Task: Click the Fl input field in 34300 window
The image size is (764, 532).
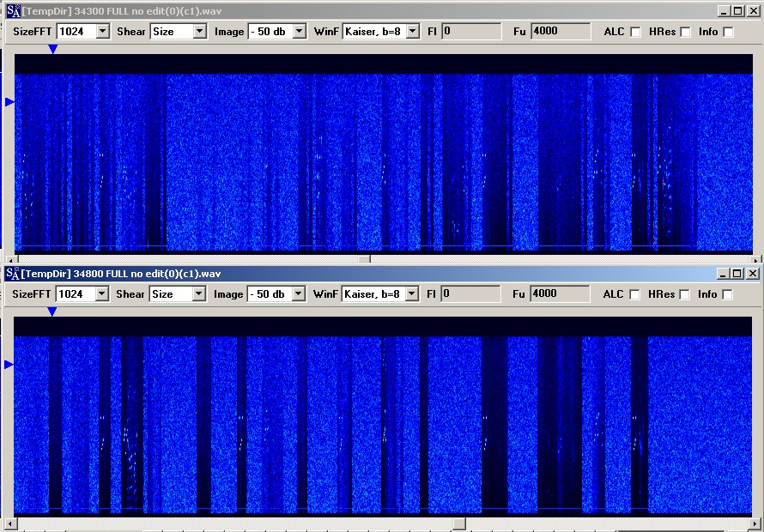Action: [x=471, y=32]
